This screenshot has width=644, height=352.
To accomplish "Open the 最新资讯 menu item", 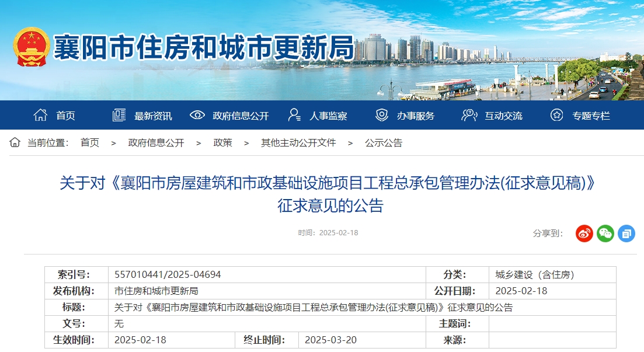I will click(x=153, y=116).
